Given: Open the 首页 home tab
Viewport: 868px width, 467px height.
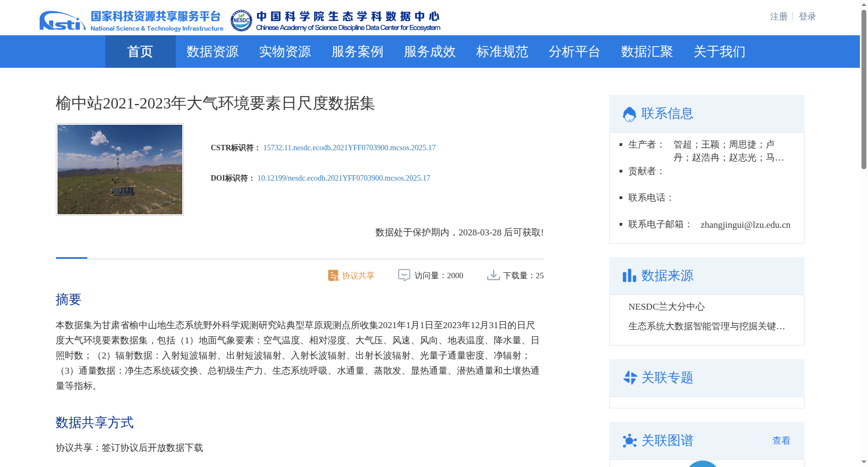Looking at the screenshot, I should pos(140,52).
